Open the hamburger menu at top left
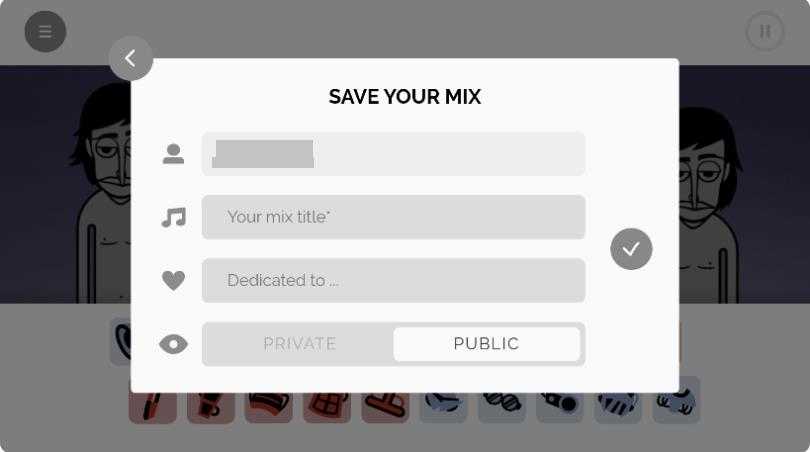The image size is (810, 452). pyautogui.click(x=45, y=32)
